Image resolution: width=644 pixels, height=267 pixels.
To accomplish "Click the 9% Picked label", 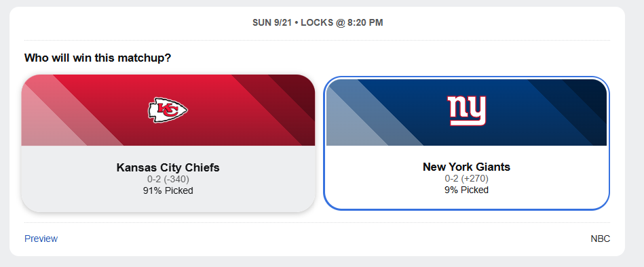I will tap(466, 190).
